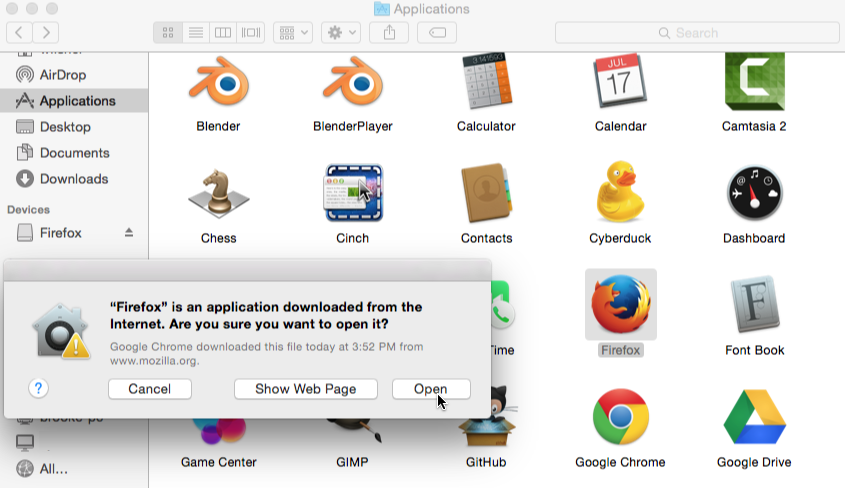The image size is (845, 488).
Task: Open the Google Chrome icon
Action: (x=620, y=417)
